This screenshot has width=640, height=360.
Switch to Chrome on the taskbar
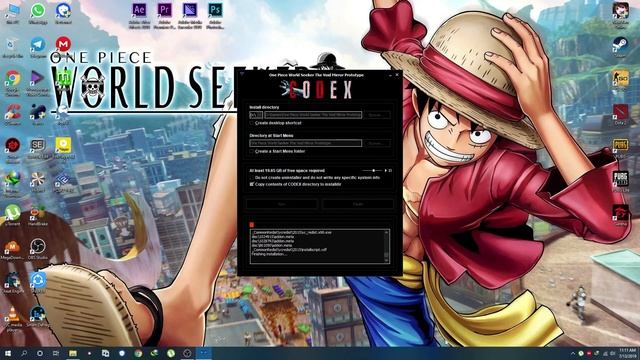click(138, 353)
